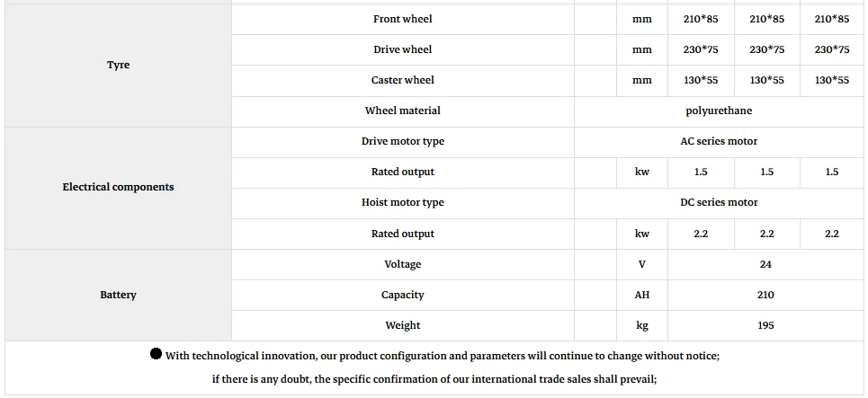Select the DC series motor cell

(719, 203)
